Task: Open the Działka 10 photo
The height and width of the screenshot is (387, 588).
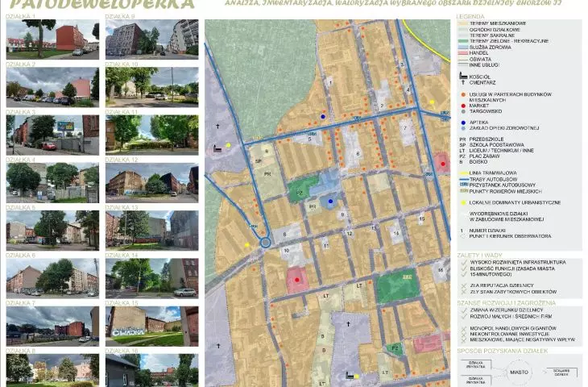Action: (152, 87)
